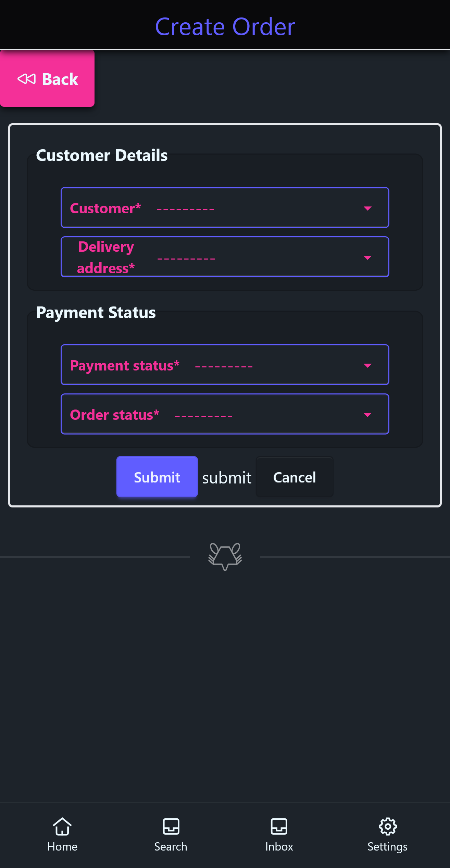Expand the Order status dropdown arrow
450x868 pixels.
click(367, 415)
